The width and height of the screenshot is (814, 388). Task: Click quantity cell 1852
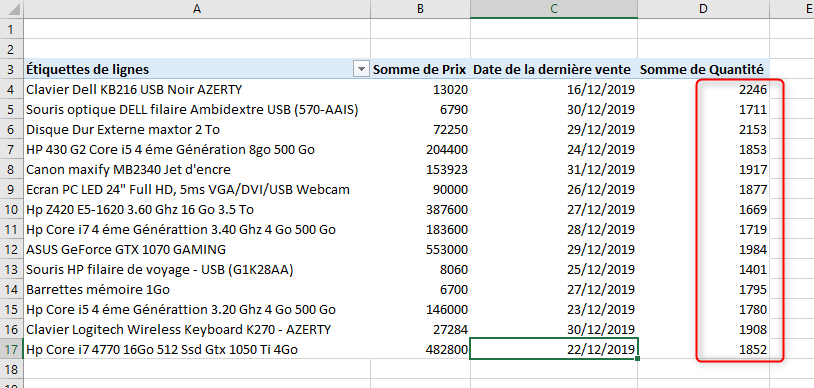703,350
